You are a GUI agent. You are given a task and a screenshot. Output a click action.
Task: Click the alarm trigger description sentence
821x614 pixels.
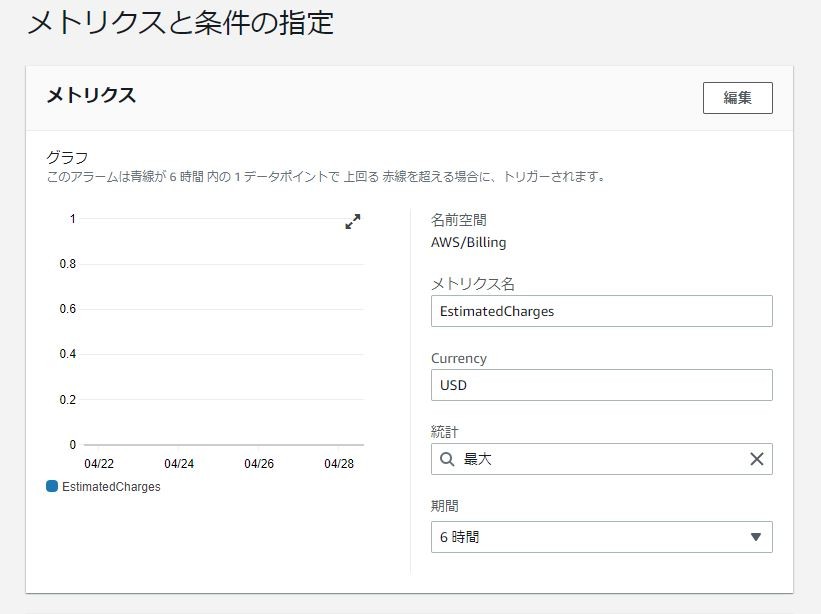[326, 177]
